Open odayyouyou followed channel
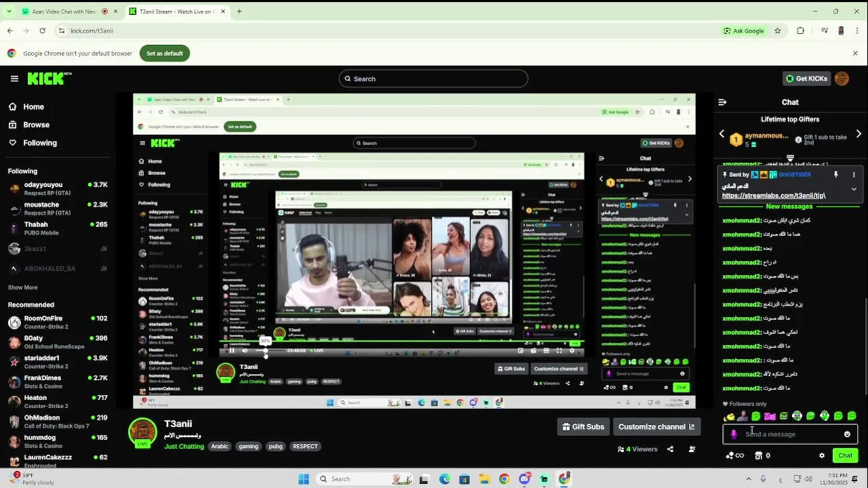 click(x=58, y=188)
